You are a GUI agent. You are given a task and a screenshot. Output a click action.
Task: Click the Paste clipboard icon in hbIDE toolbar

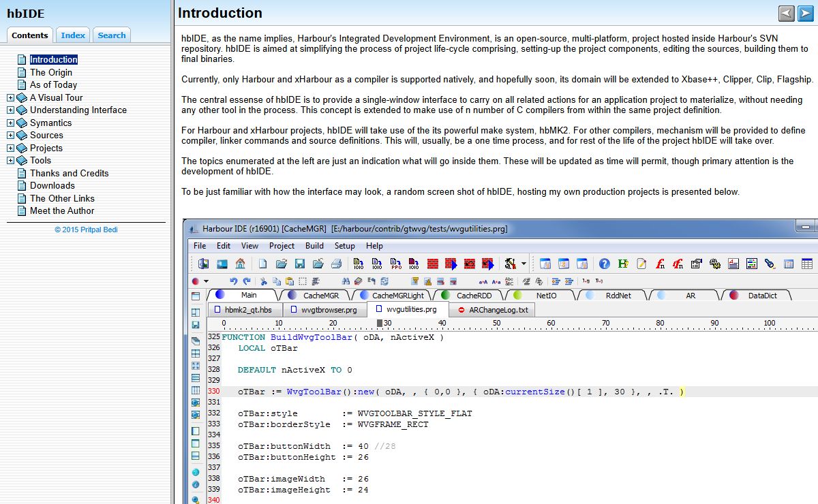[290, 281]
